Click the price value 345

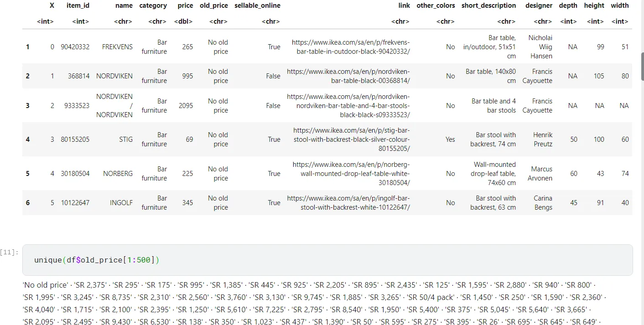point(187,203)
